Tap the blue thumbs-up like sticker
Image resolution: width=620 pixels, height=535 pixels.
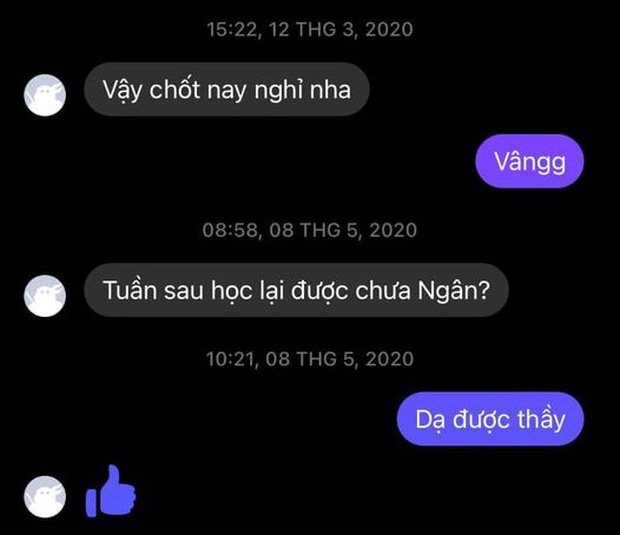point(111,491)
